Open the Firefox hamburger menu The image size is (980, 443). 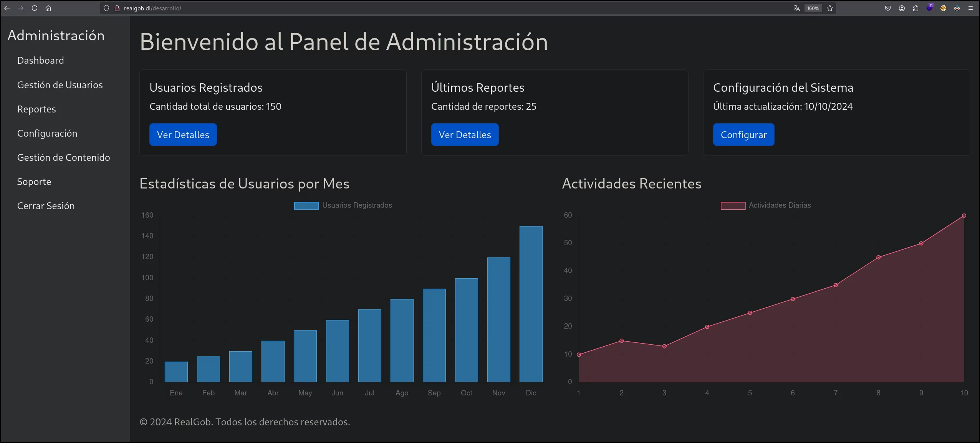pyautogui.click(x=971, y=8)
